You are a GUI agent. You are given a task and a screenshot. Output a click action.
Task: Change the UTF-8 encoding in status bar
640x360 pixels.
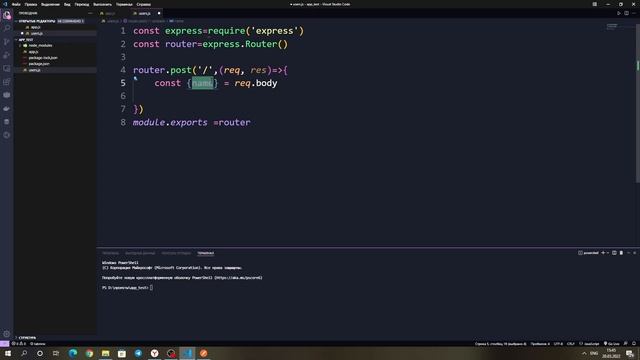[558, 344]
